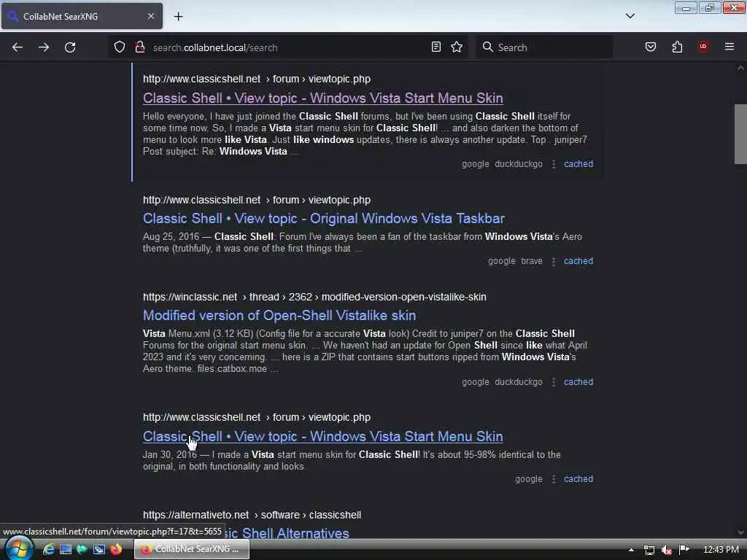This screenshot has height=560, width=747.
Task: Open Original Windows Vista Taskbar result
Action: pos(323,219)
